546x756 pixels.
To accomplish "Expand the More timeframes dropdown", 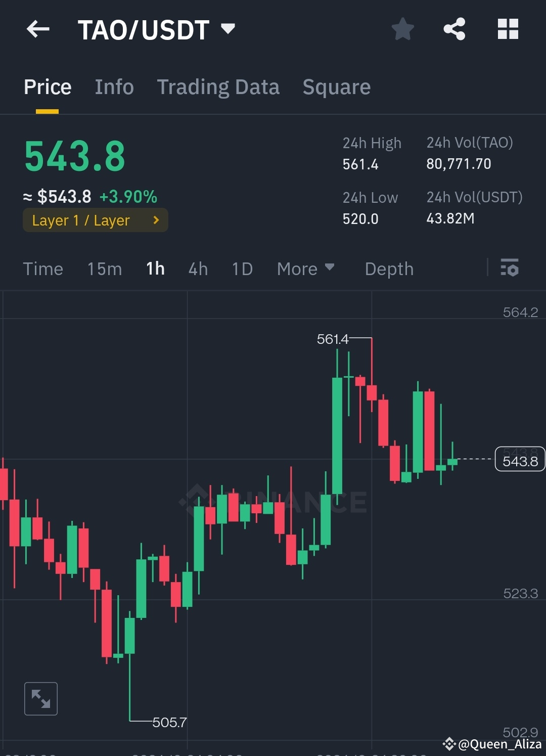I will pyautogui.click(x=305, y=269).
